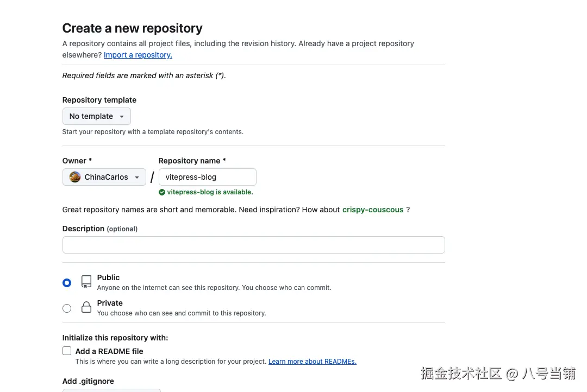Click the Repository name input field
Image resolution: width=587 pixels, height=392 pixels.
click(207, 177)
